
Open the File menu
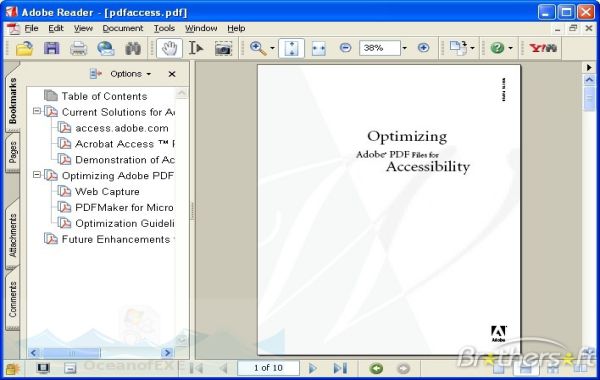[x=31, y=28]
